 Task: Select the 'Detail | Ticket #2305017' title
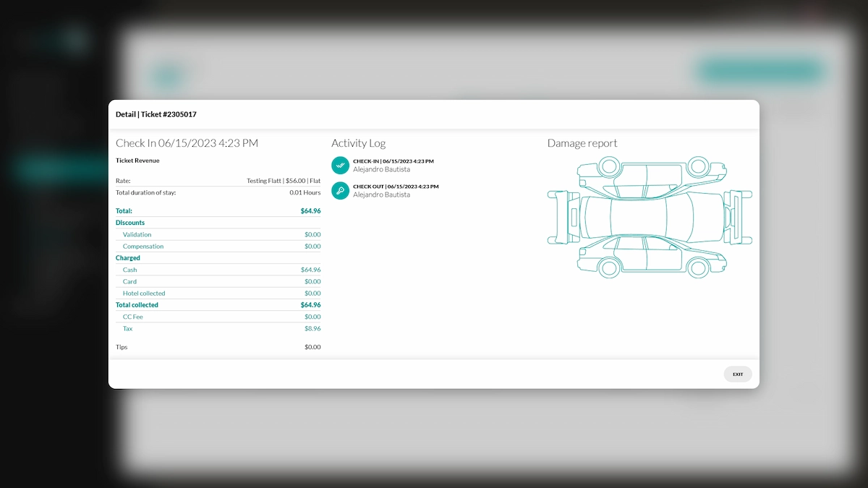(156, 114)
